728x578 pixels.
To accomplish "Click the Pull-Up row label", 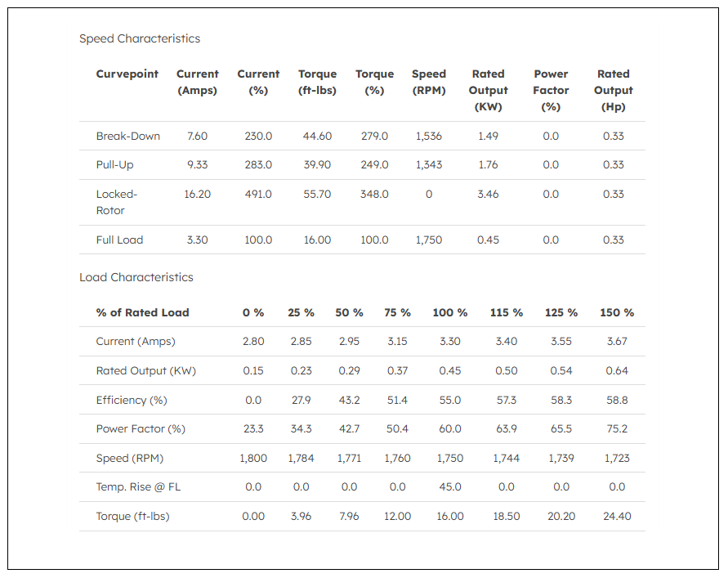I will point(114,165).
